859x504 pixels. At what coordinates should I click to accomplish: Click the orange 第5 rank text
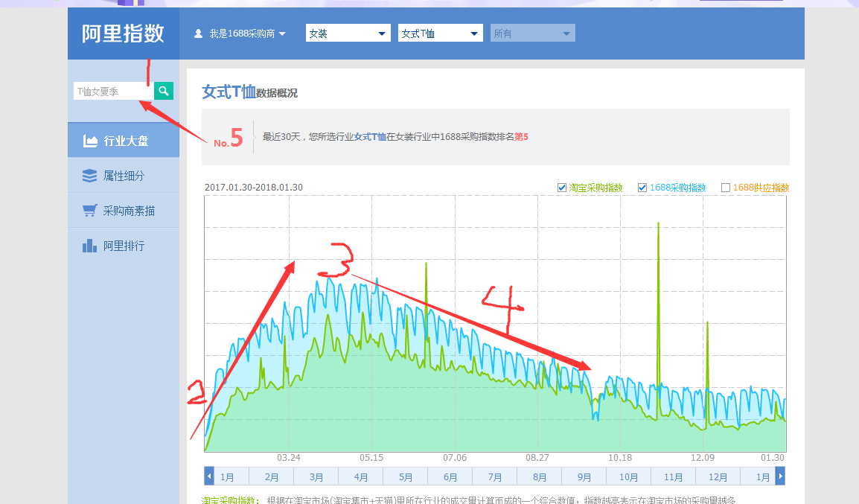pyautogui.click(x=521, y=136)
